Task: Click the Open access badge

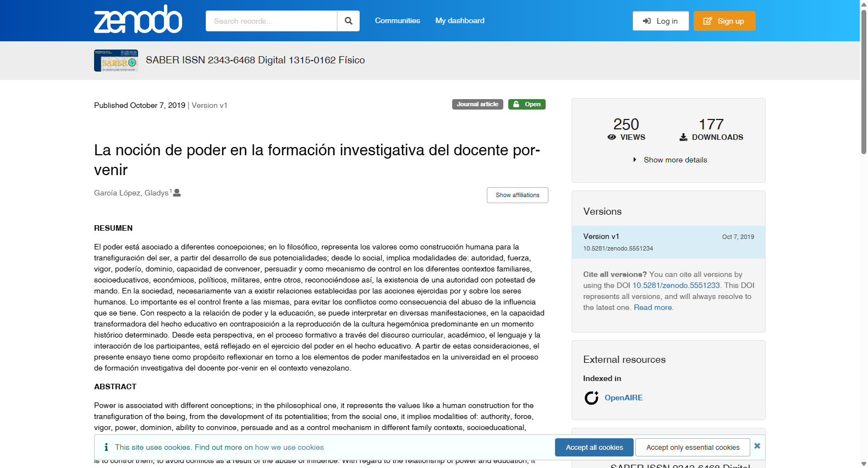Action: point(527,104)
